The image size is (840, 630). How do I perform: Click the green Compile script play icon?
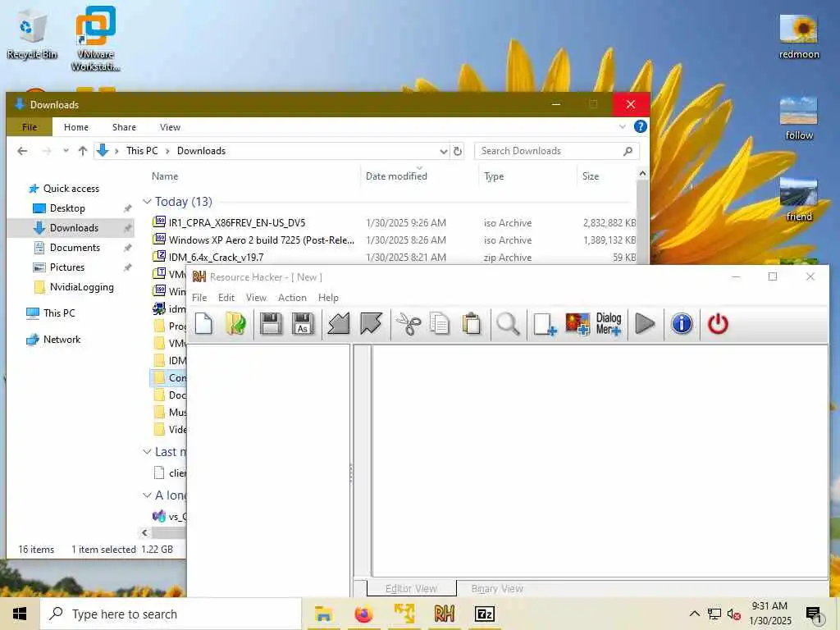tap(645, 324)
